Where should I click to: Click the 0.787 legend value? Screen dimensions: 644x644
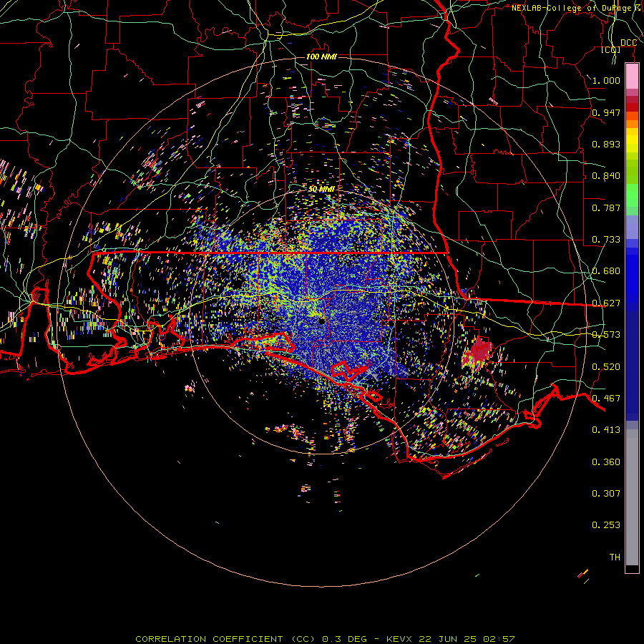pos(606,208)
